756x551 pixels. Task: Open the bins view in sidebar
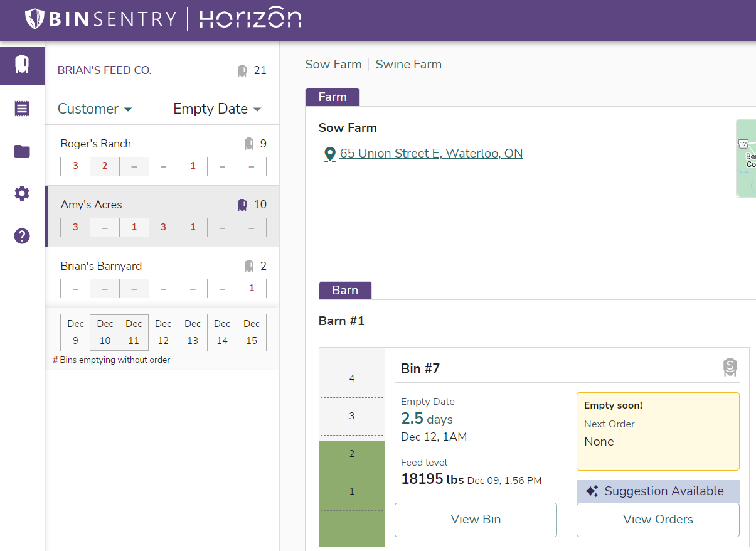22,65
